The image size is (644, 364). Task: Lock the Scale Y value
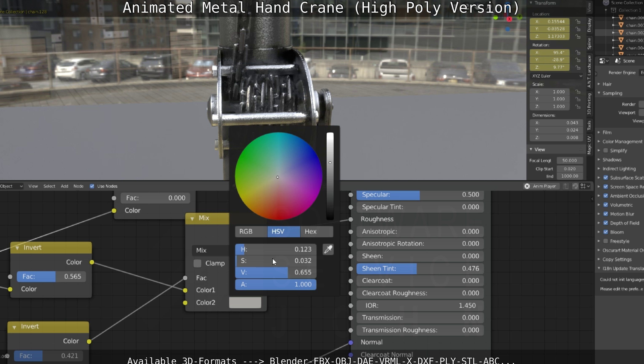click(578, 99)
